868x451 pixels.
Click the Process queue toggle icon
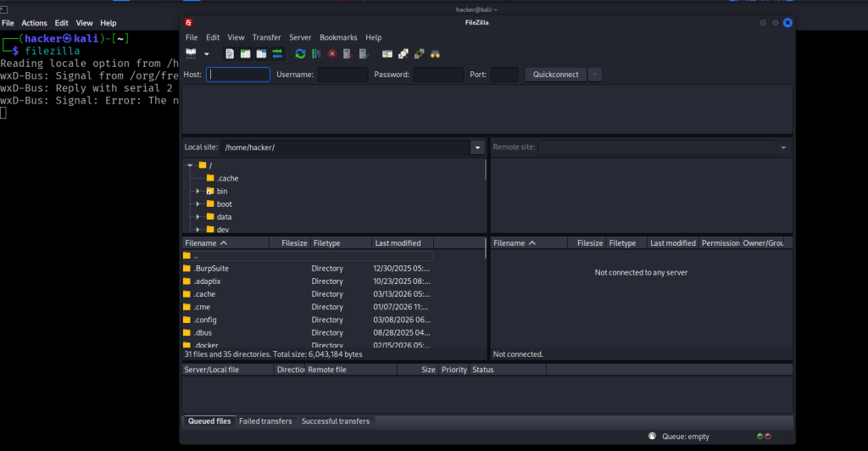(315, 53)
